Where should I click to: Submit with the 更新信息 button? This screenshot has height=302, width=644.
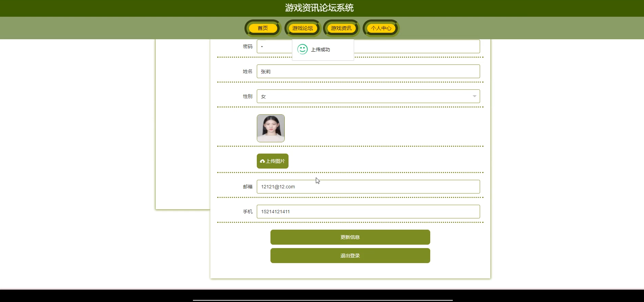[350, 237]
